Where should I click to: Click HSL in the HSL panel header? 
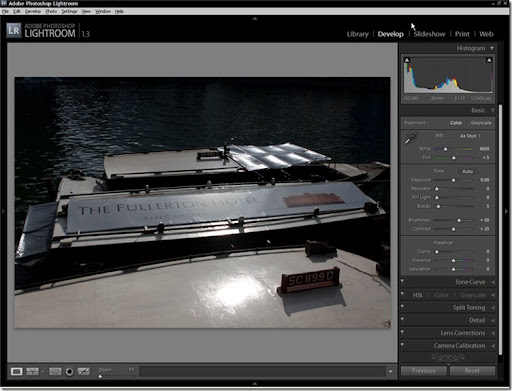point(418,295)
